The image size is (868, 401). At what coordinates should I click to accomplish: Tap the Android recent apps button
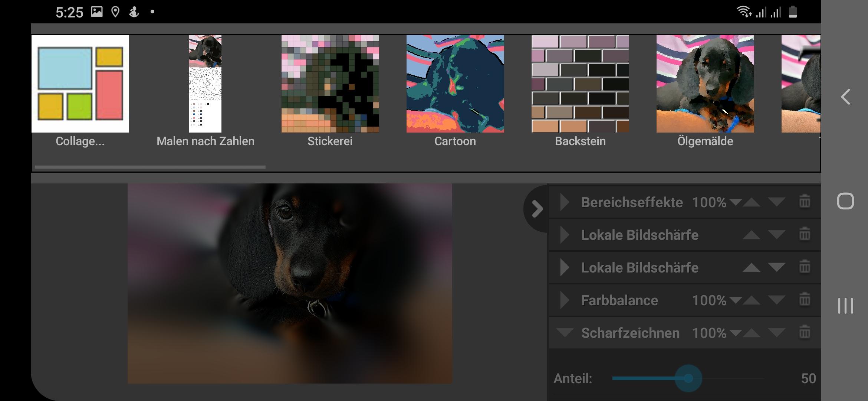click(x=845, y=306)
